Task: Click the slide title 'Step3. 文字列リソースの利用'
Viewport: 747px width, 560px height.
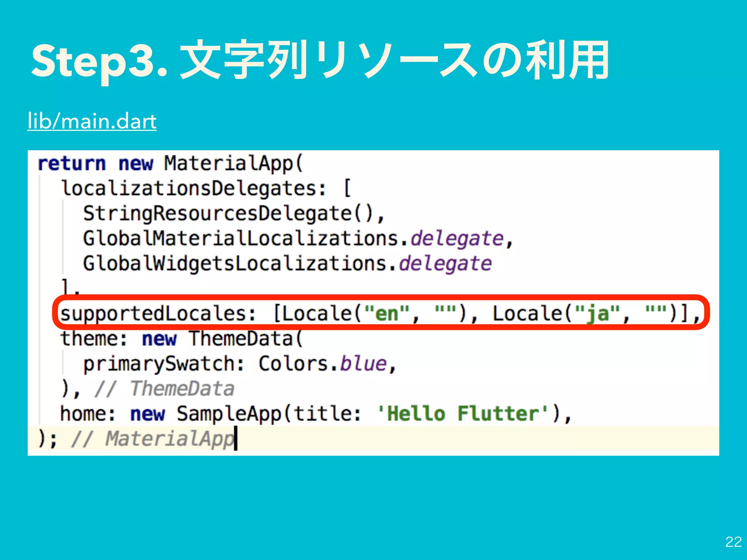Action: (x=320, y=61)
